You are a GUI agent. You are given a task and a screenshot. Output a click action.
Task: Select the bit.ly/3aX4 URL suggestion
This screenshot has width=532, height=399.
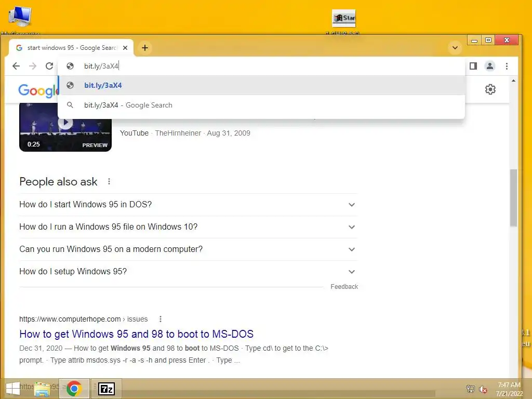261,86
